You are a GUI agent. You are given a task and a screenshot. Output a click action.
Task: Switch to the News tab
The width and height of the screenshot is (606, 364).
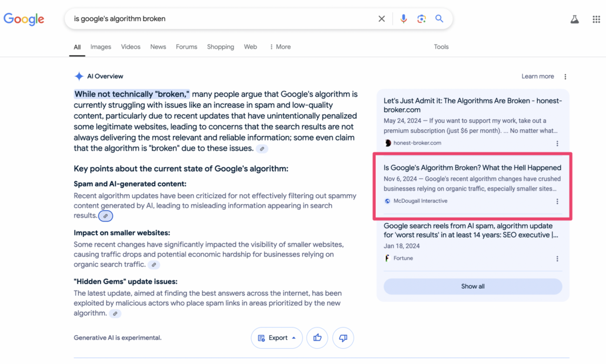click(158, 47)
